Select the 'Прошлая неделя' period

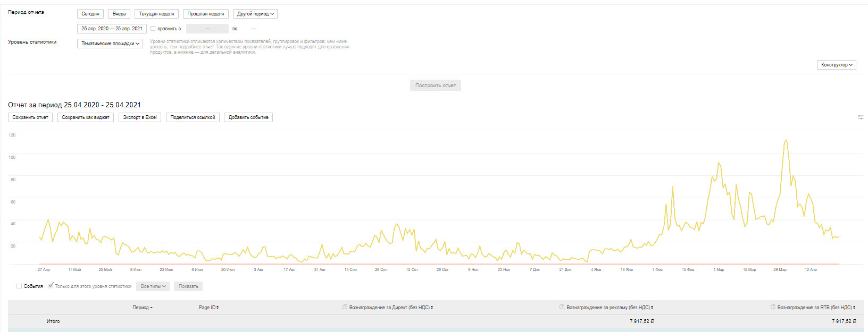click(x=205, y=14)
